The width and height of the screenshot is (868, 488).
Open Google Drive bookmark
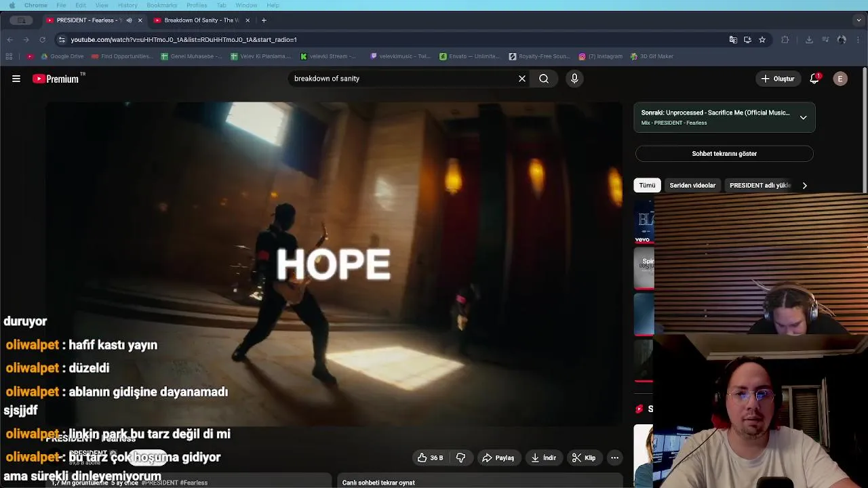[x=62, y=56]
